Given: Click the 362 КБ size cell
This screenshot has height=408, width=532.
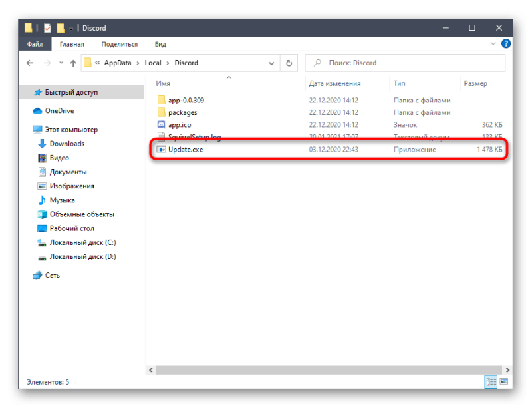Looking at the screenshot, I should coord(492,125).
